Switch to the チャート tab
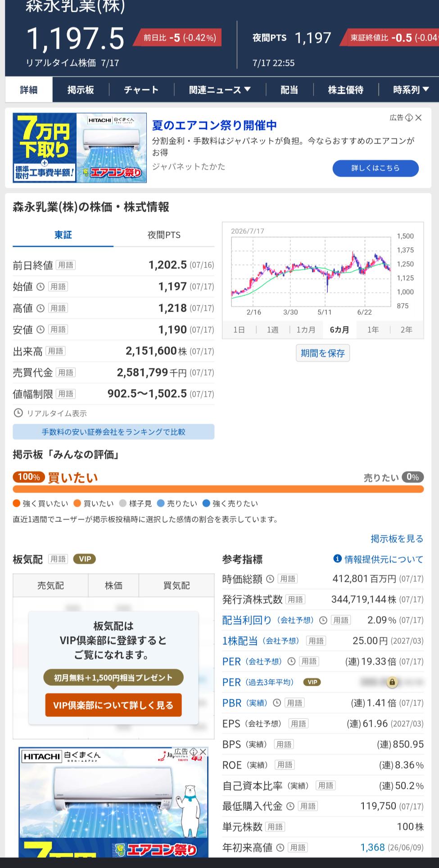439x868 pixels. [141, 90]
